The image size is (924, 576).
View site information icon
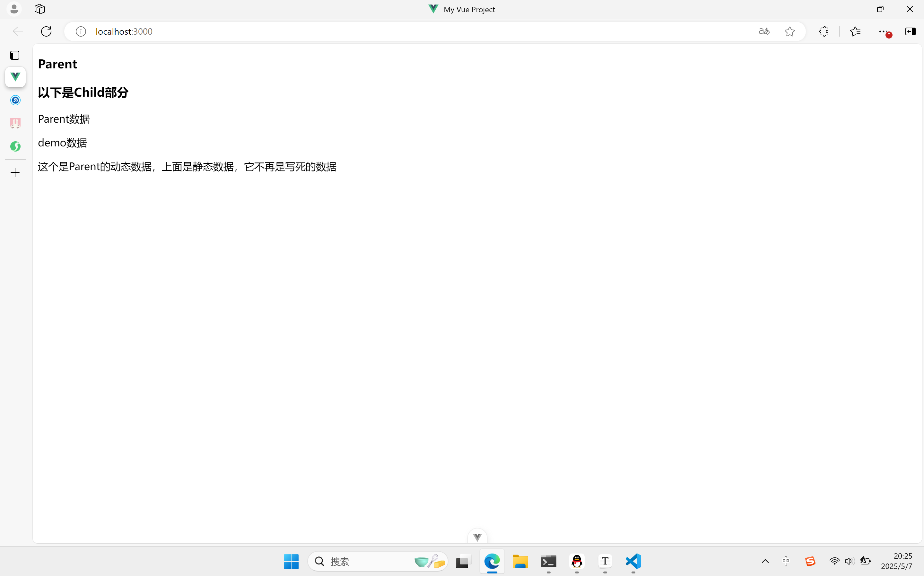click(81, 31)
